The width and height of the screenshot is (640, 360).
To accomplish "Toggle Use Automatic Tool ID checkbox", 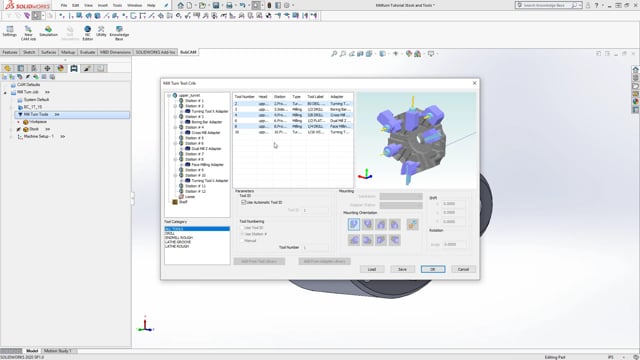I will pos(244,202).
